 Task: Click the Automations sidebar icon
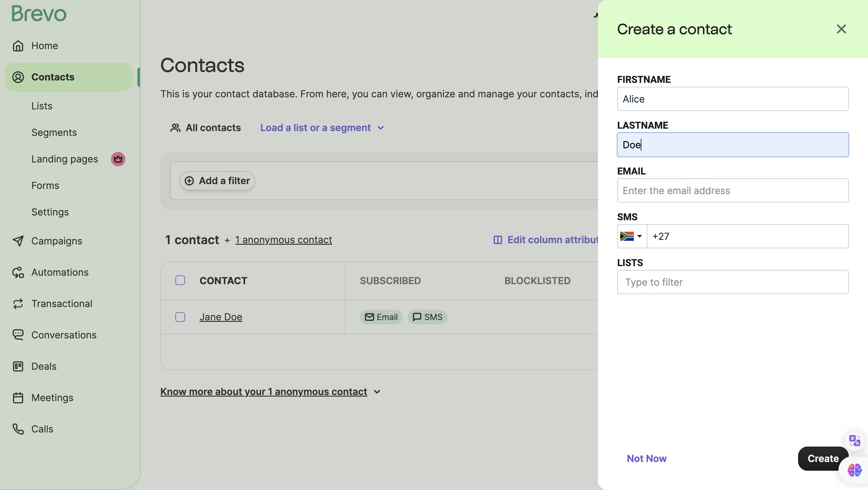18,272
